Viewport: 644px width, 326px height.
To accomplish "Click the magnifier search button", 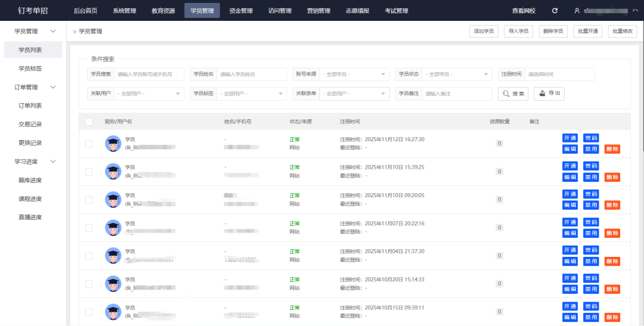I will coord(513,94).
